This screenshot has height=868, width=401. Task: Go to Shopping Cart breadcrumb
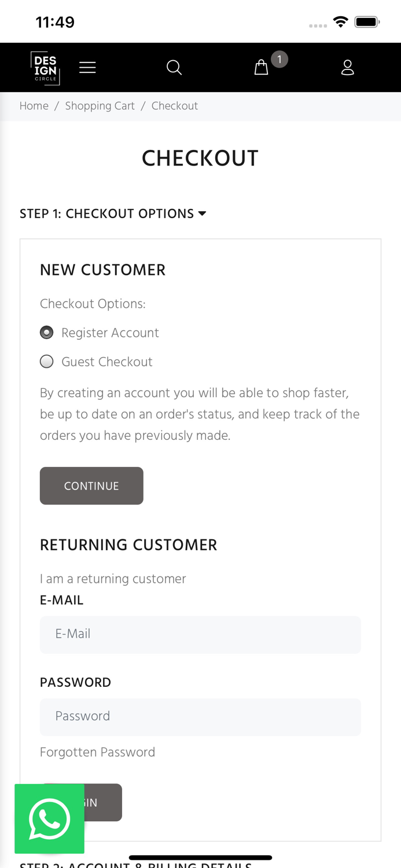tap(100, 106)
